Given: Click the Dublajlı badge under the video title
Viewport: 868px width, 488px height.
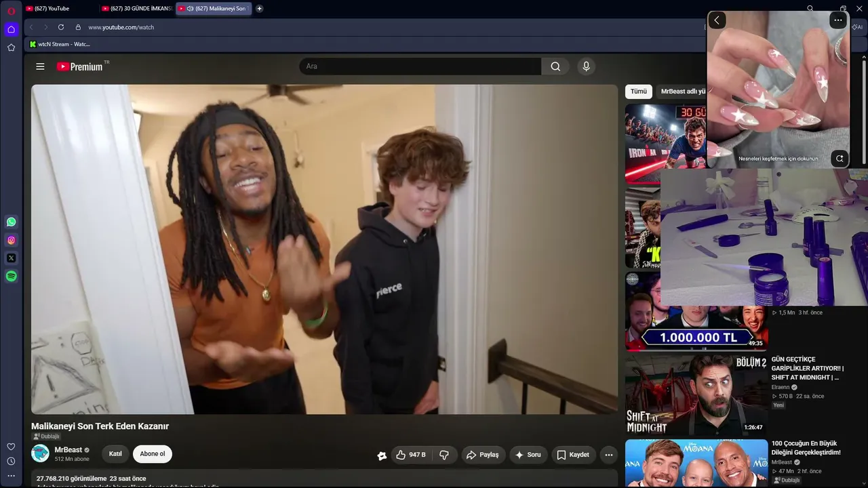Looking at the screenshot, I should [x=47, y=436].
